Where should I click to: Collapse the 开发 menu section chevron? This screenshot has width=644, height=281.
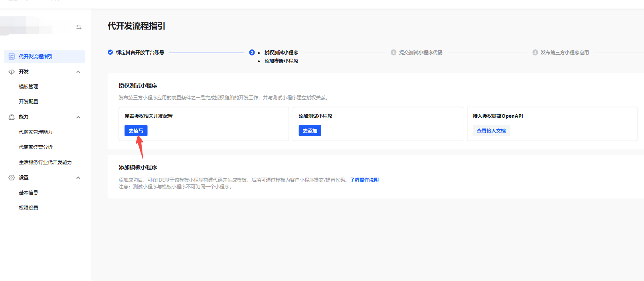coord(78,72)
